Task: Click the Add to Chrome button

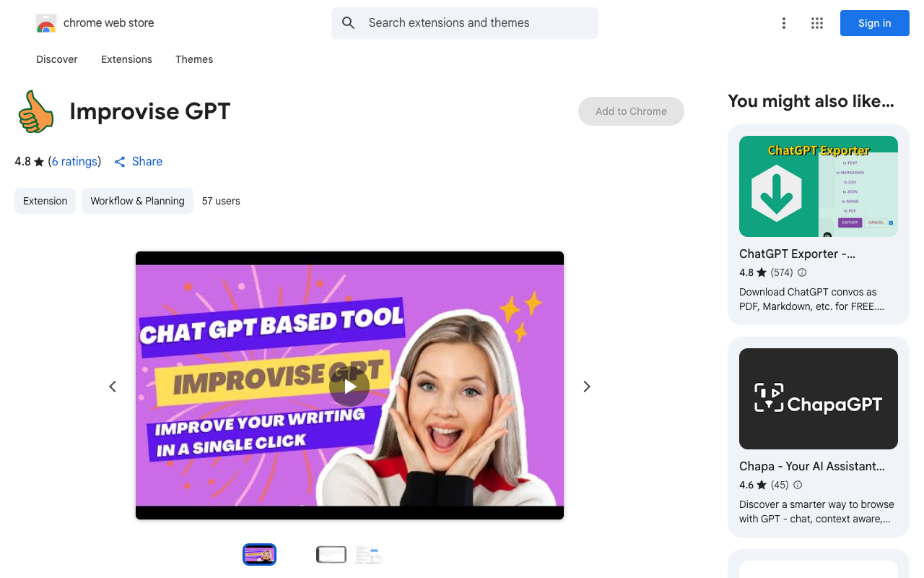Action: [631, 111]
